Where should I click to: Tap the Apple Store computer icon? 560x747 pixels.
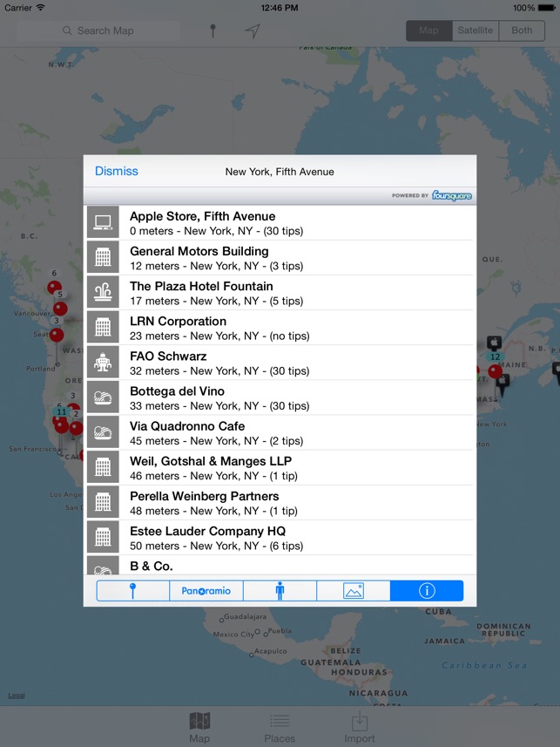tap(103, 222)
